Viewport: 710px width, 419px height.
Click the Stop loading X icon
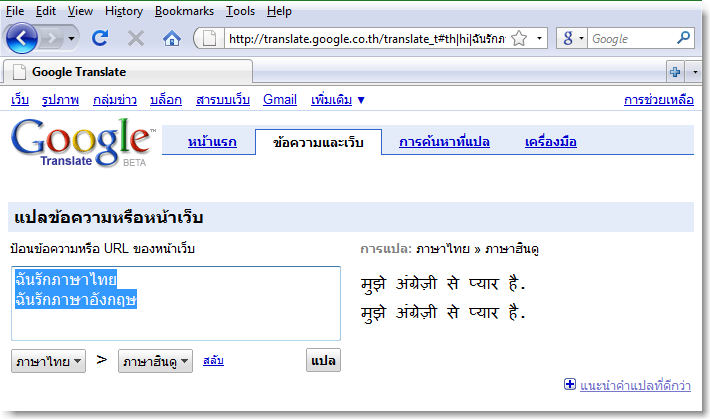coord(136,39)
